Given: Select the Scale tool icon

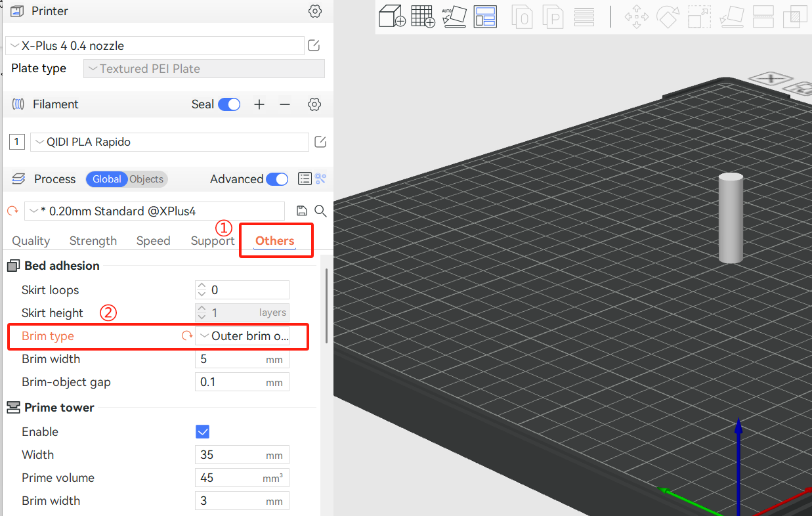Looking at the screenshot, I should 700,16.
